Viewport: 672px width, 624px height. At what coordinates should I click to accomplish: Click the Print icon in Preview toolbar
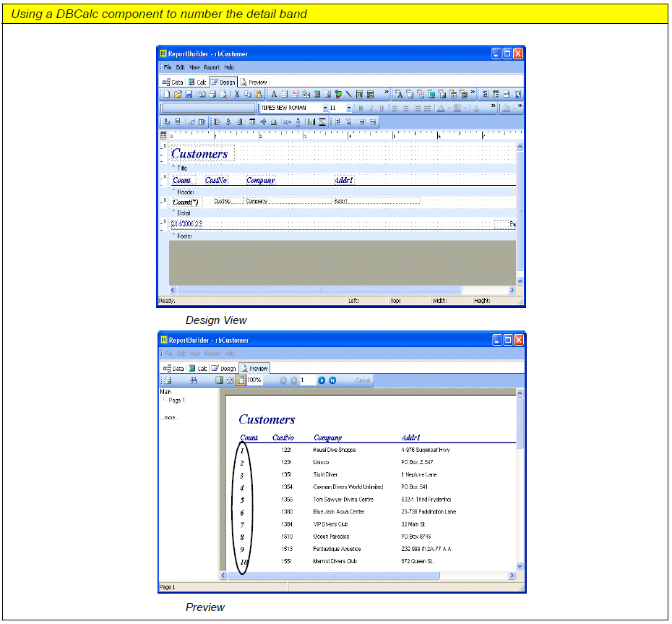click(168, 380)
